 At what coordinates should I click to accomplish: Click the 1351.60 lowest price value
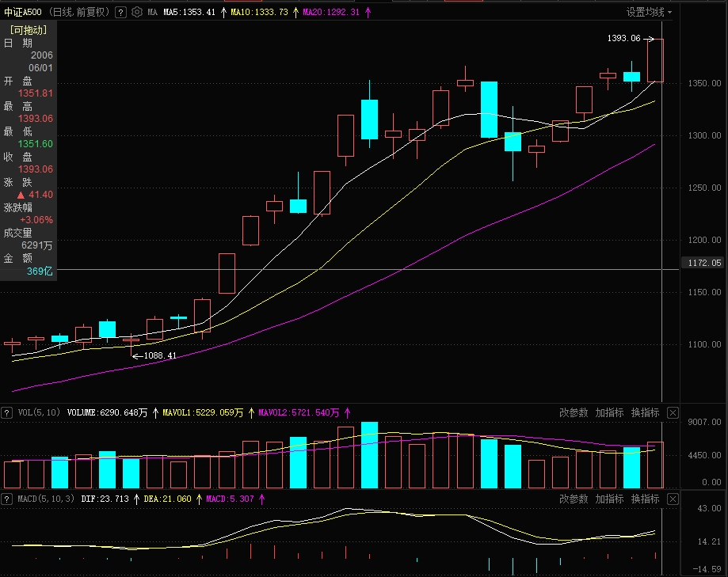[36, 144]
